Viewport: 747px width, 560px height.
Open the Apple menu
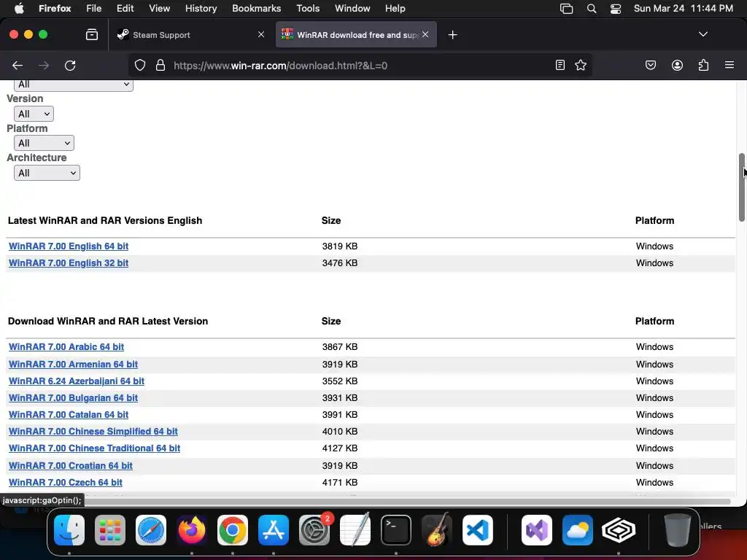pyautogui.click(x=19, y=9)
